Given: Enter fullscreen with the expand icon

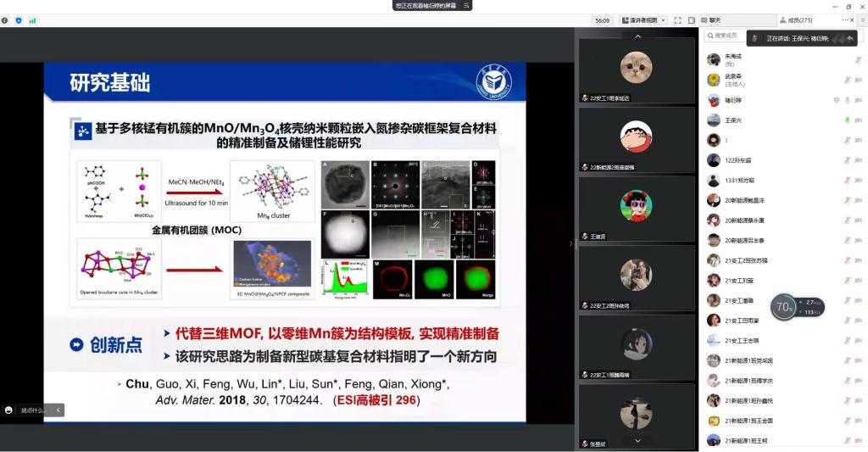Looking at the screenshot, I should (x=679, y=20).
